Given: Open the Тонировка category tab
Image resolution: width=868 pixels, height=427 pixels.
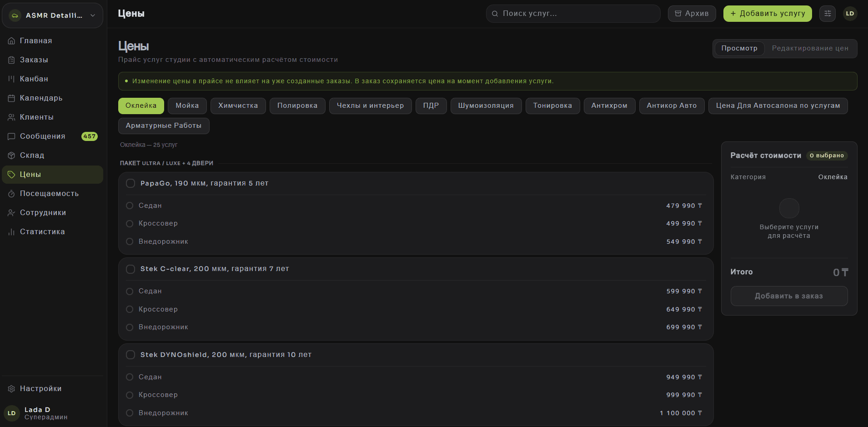Looking at the screenshot, I should click(553, 106).
